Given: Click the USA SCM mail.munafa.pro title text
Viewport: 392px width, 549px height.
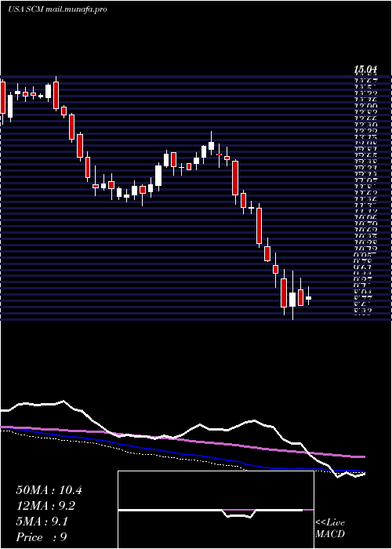Looking at the screenshot, I should [x=57, y=9].
